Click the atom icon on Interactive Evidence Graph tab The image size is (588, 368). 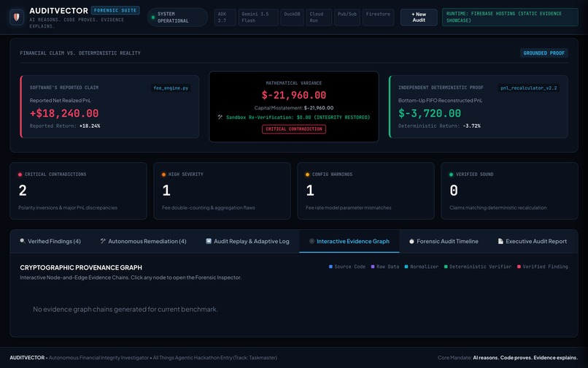point(312,241)
